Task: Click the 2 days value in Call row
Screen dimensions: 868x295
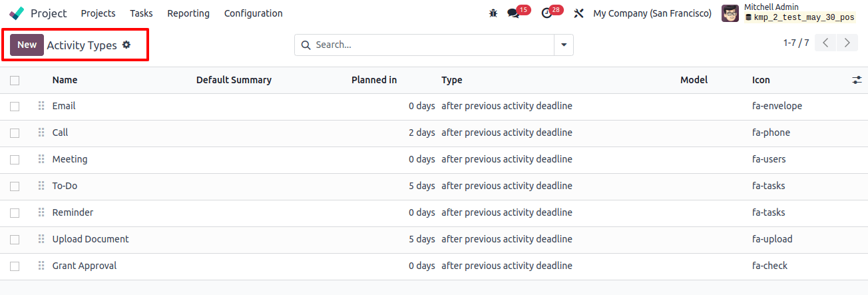Action: pos(422,133)
